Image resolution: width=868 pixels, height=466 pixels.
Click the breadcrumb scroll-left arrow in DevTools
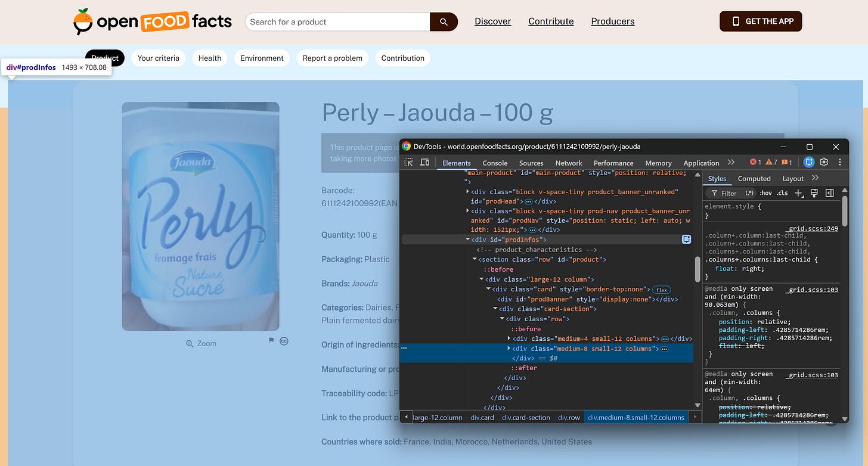click(406, 417)
